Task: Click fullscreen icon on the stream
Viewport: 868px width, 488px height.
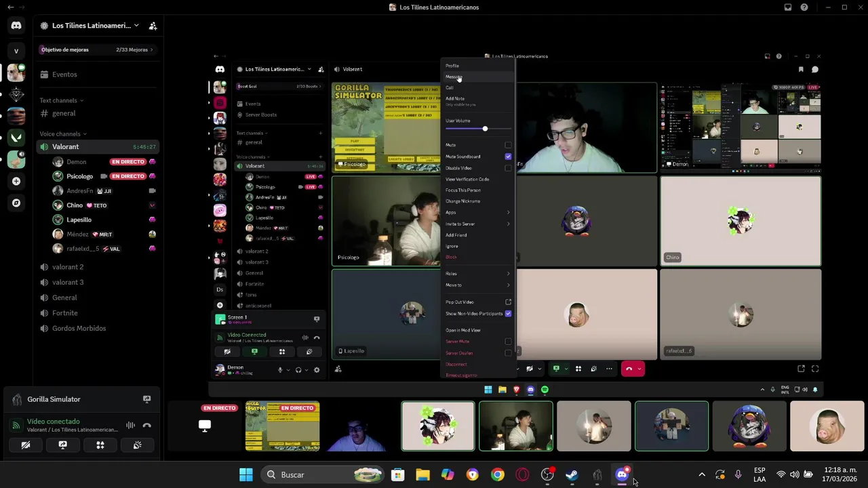Action: tap(815, 369)
